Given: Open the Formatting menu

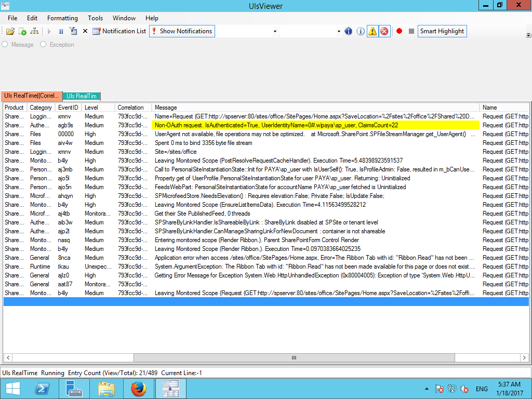Looking at the screenshot, I should [x=62, y=18].
